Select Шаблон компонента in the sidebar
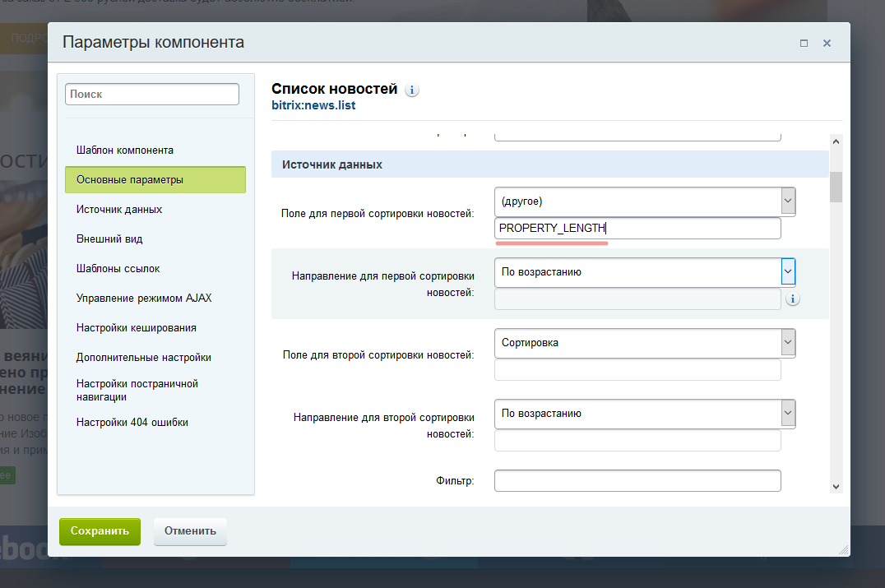Viewport: 885px width, 588px height. tap(125, 150)
